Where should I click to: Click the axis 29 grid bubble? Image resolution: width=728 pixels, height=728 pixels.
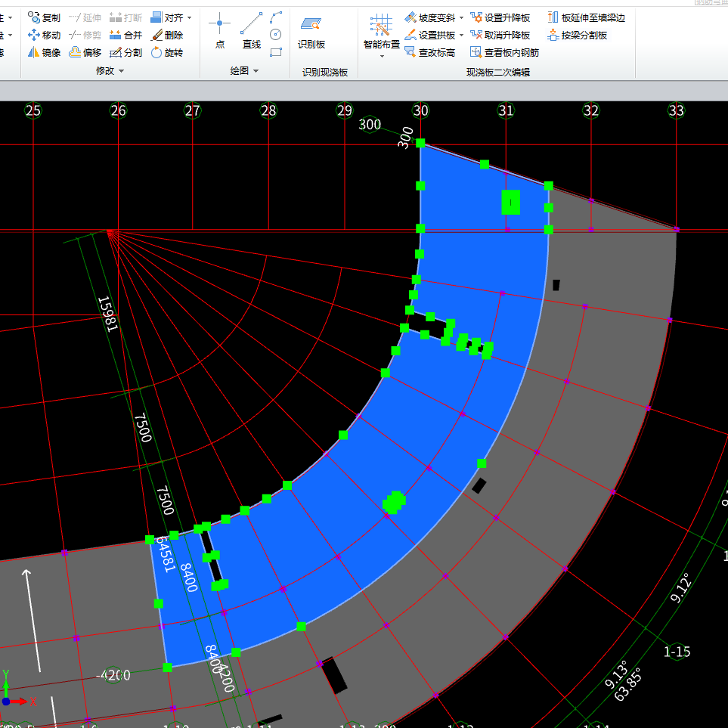click(345, 110)
